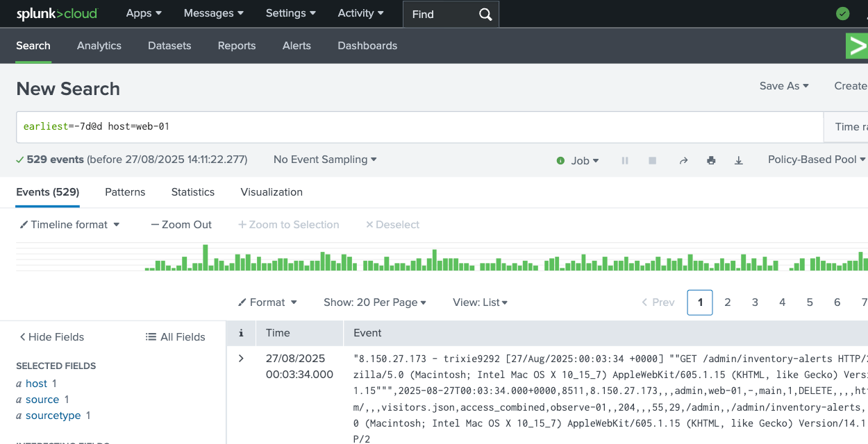Open the Messages menu

coord(214,13)
